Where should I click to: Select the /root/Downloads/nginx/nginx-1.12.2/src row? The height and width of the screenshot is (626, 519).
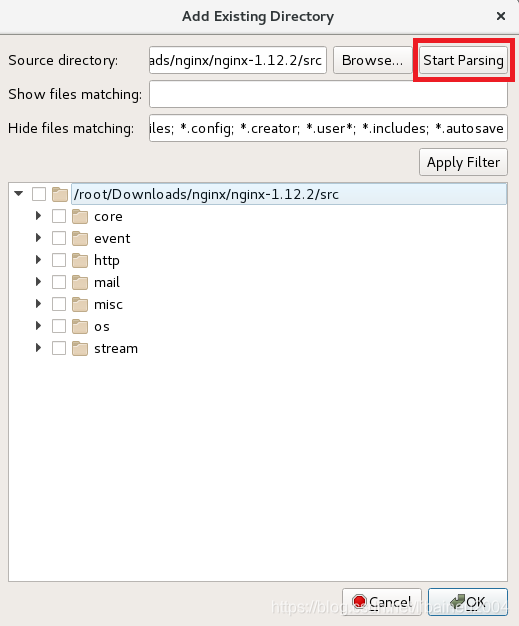(x=289, y=194)
